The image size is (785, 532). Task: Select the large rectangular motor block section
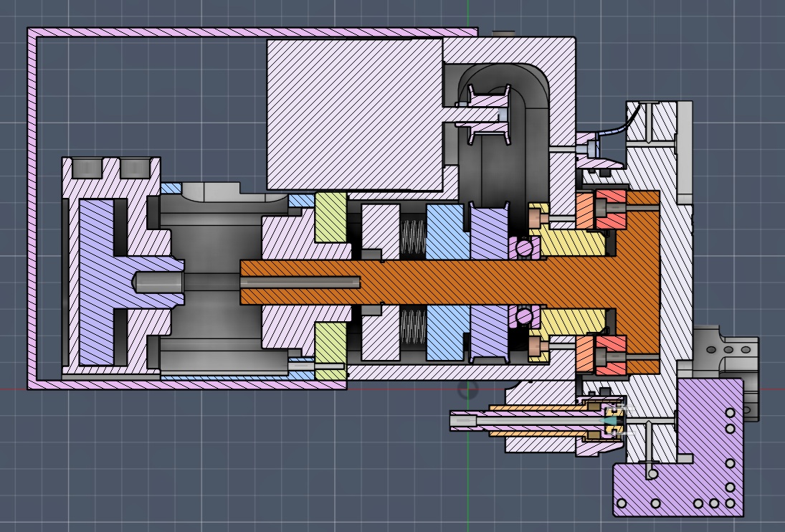[x=354, y=115]
